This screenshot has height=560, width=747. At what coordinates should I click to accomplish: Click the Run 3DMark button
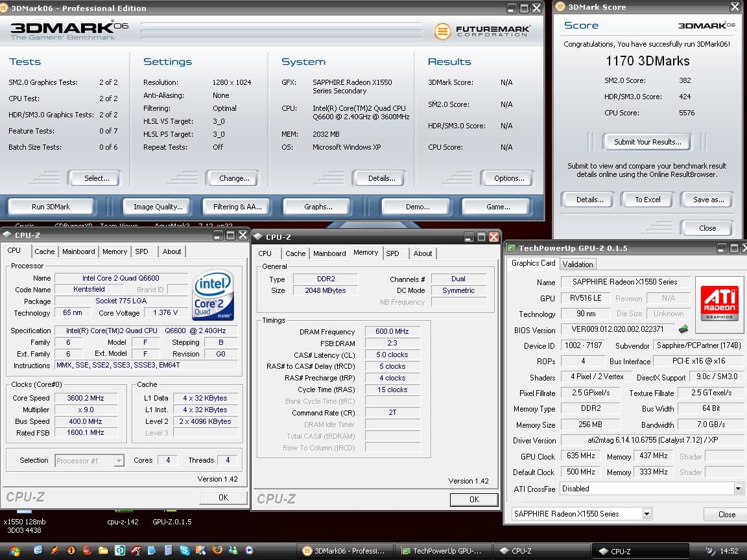pos(51,207)
